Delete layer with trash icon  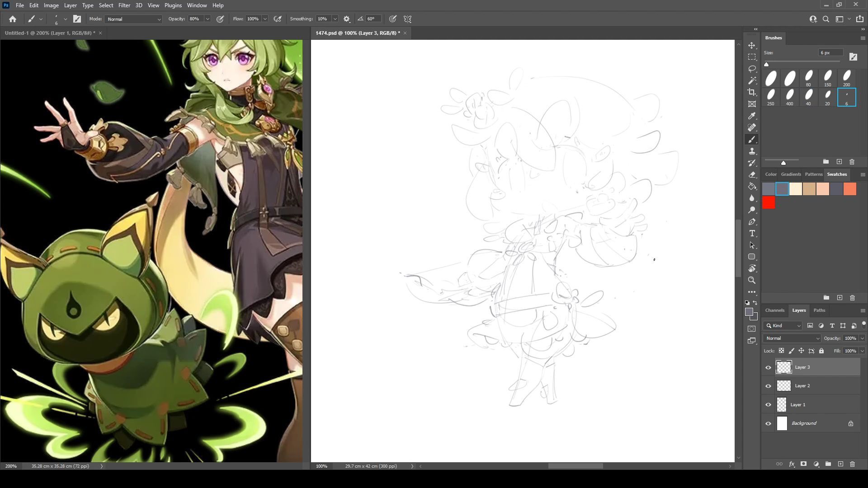(x=852, y=464)
